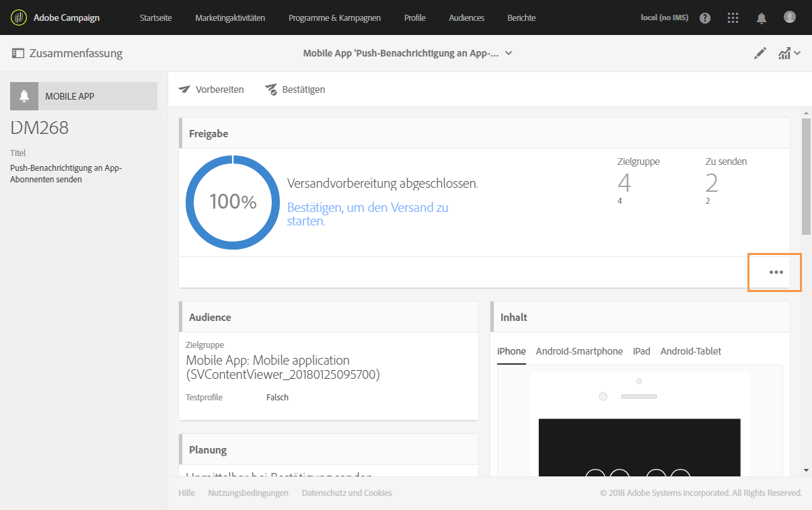Click the pencil edit properties icon
Viewport: 812px width, 510px height.
(x=760, y=54)
